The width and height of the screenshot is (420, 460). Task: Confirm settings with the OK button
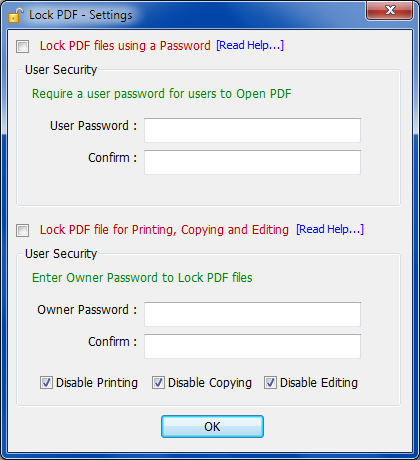coord(212,426)
